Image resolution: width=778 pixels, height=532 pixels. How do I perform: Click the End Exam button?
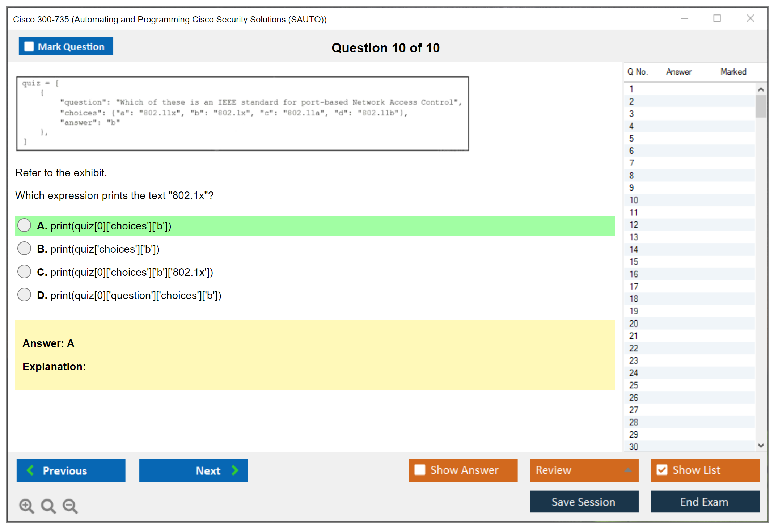(705, 502)
